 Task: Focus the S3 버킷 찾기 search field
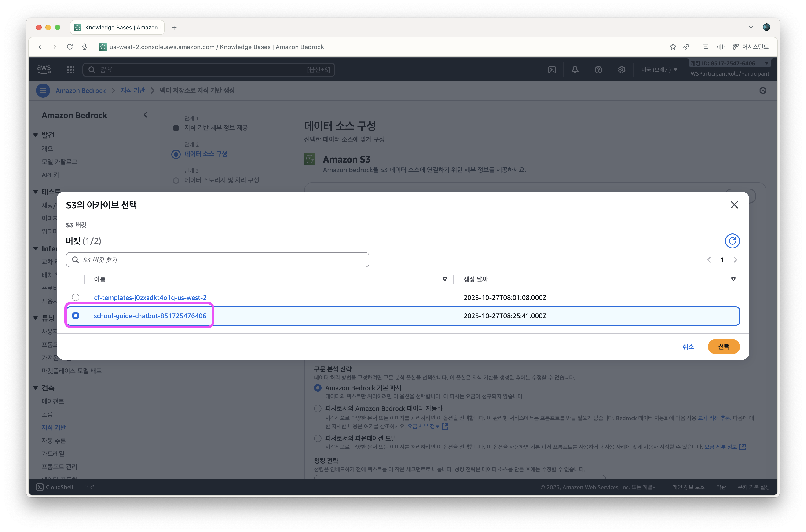pyautogui.click(x=218, y=259)
